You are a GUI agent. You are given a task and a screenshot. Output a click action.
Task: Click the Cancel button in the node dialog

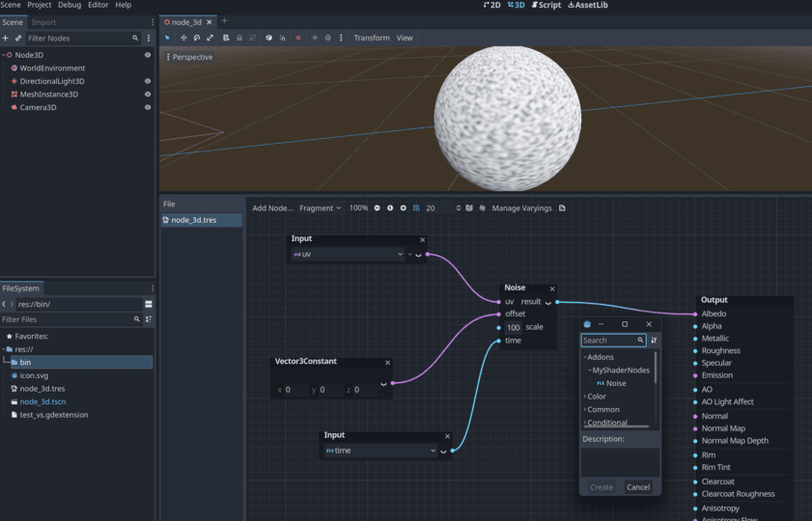tap(638, 487)
